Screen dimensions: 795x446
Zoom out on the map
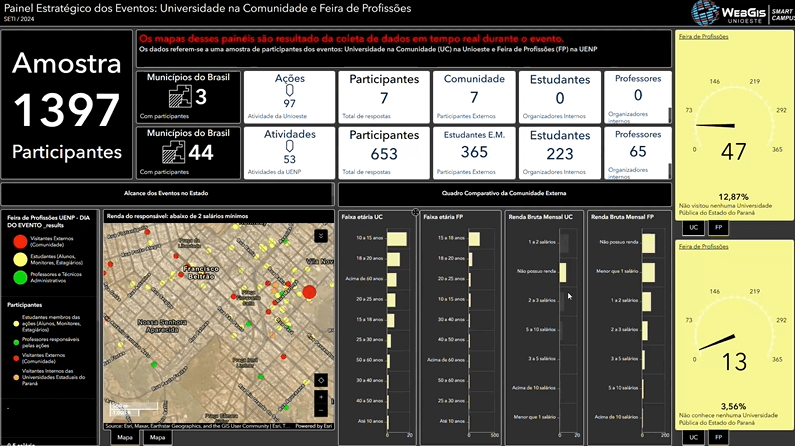click(321, 410)
